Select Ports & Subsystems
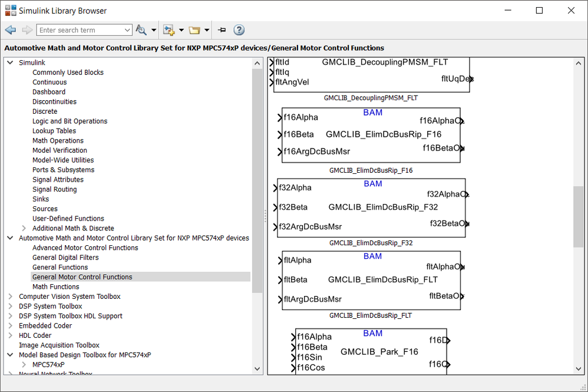 [x=64, y=170]
